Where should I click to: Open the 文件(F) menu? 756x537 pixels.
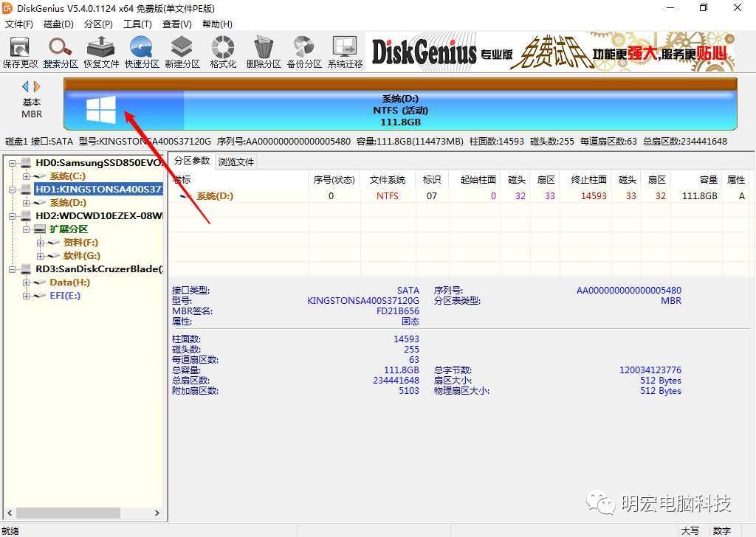(18, 24)
